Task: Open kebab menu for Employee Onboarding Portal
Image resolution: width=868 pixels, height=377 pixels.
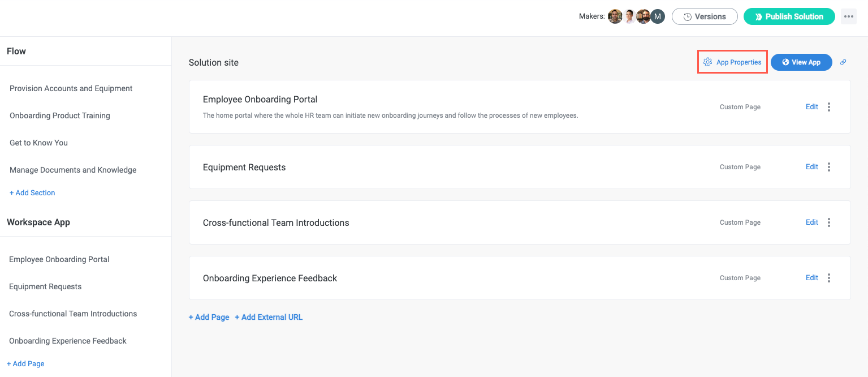Action: [x=829, y=106]
